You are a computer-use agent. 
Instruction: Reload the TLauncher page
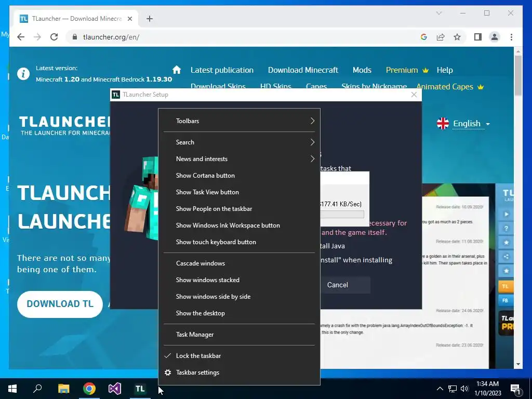point(54,37)
